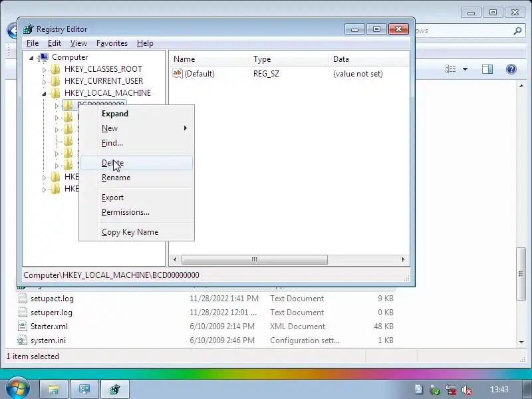The width and height of the screenshot is (532, 399).
Task: Expand the BCD00000000 key arrow
Action: [x=57, y=106]
